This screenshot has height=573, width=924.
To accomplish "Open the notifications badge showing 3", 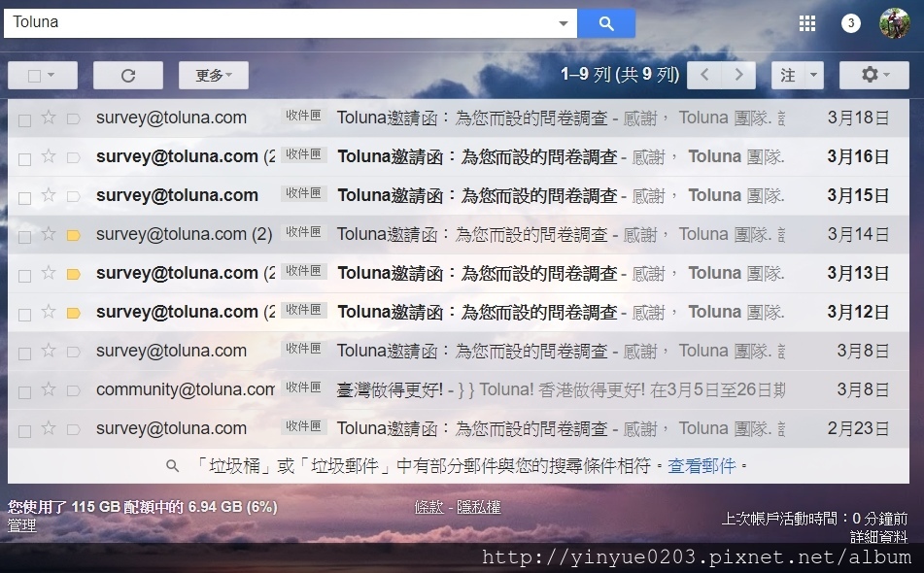I will (x=850, y=23).
